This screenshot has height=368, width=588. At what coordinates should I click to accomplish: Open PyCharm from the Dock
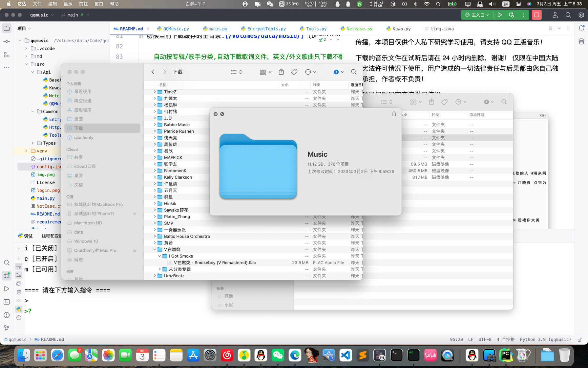(506, 355)
